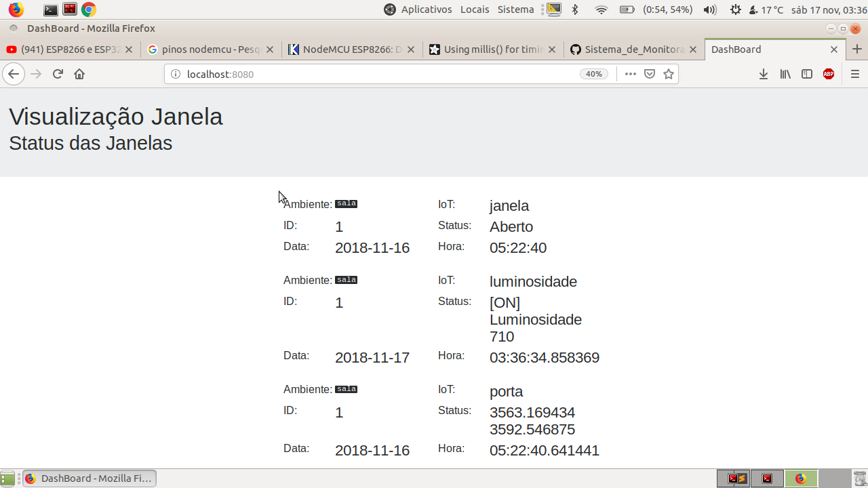Screen dimensions: 868x488
Task: Open the Wi-Fi network indicator
Action: [601, 9]
